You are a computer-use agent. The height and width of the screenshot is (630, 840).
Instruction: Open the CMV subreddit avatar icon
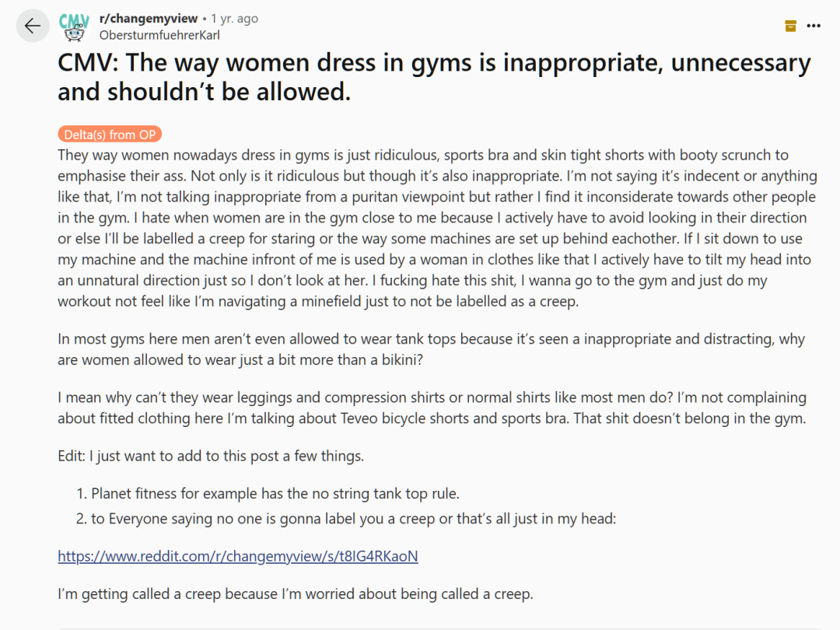point(74,26)
